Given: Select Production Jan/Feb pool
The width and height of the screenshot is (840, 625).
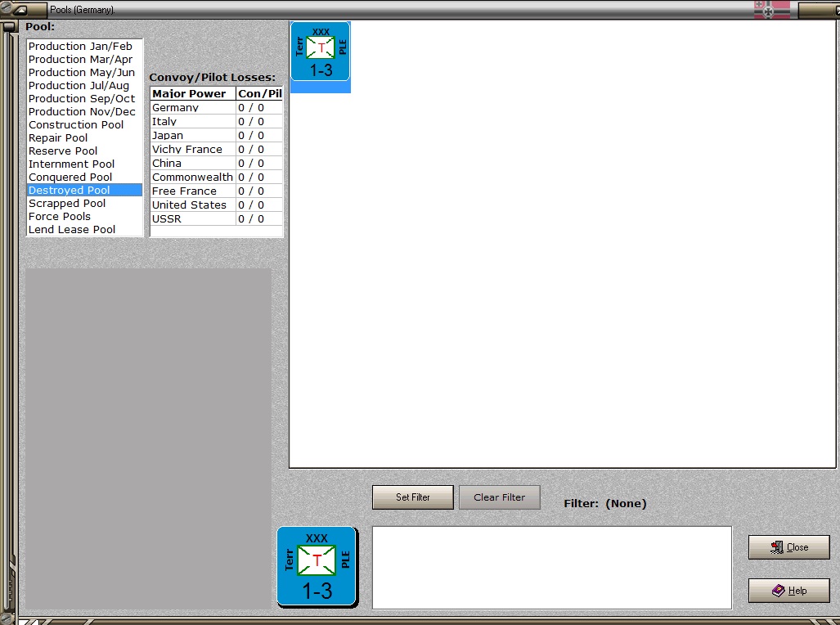Looking at the screenshot, I should (x=80, y=46).
